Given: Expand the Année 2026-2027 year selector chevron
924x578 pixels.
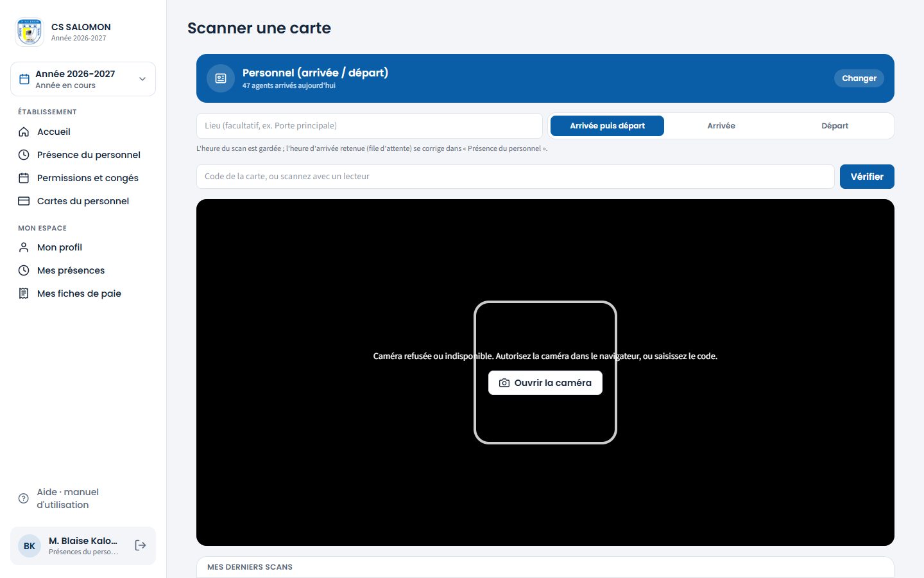Looking at the screenshot, I should pyautogui.click(x=142, y=79).
